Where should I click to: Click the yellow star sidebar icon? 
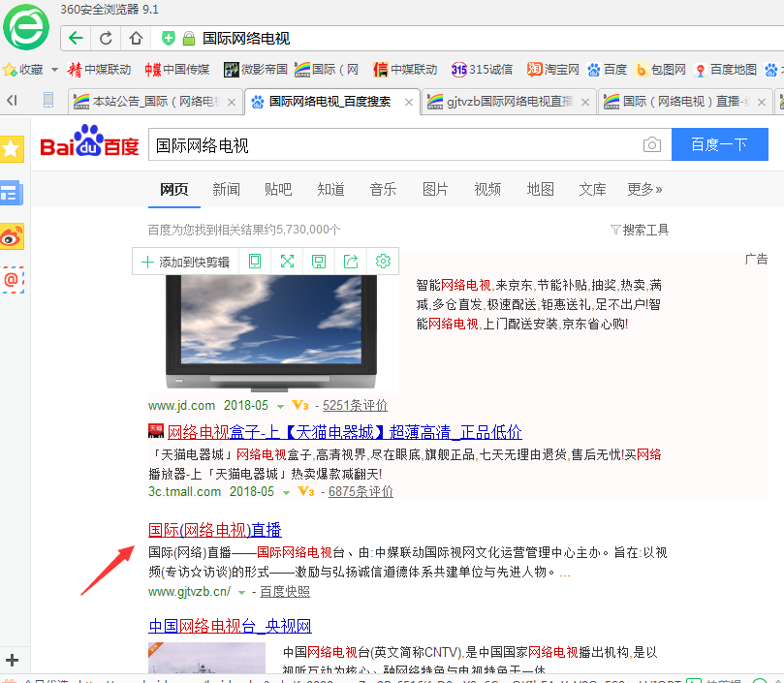[x=12, y=149]
